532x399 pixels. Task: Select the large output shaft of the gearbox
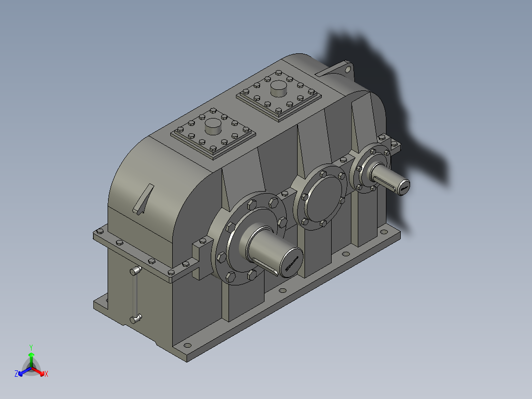point(274,250)
